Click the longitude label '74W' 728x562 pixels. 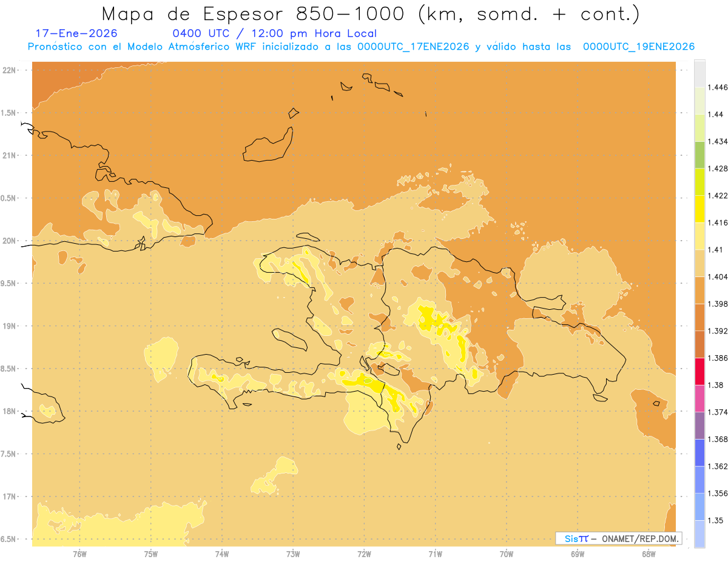point(222,554)
